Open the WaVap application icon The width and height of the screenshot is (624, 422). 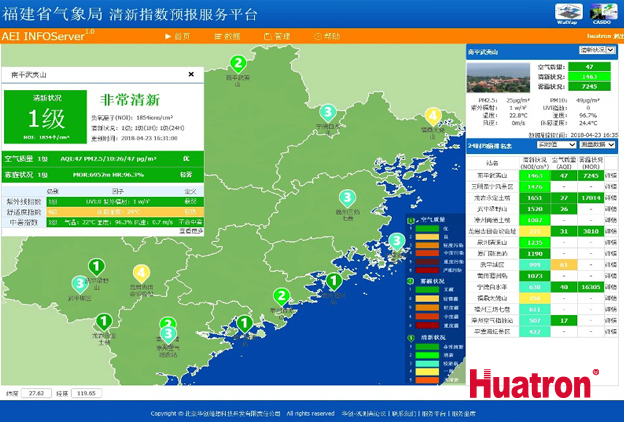point(564,13)
